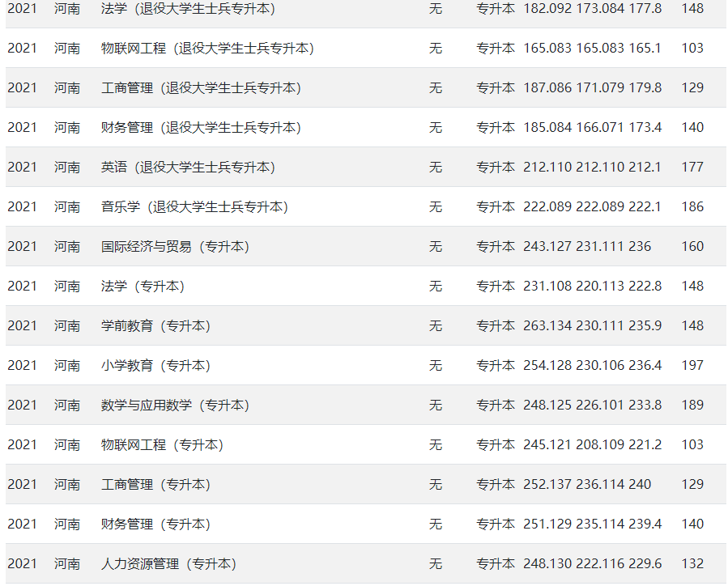Select 音乐学（退役大学生士兵专升本） entry

(x=194, y=207)
